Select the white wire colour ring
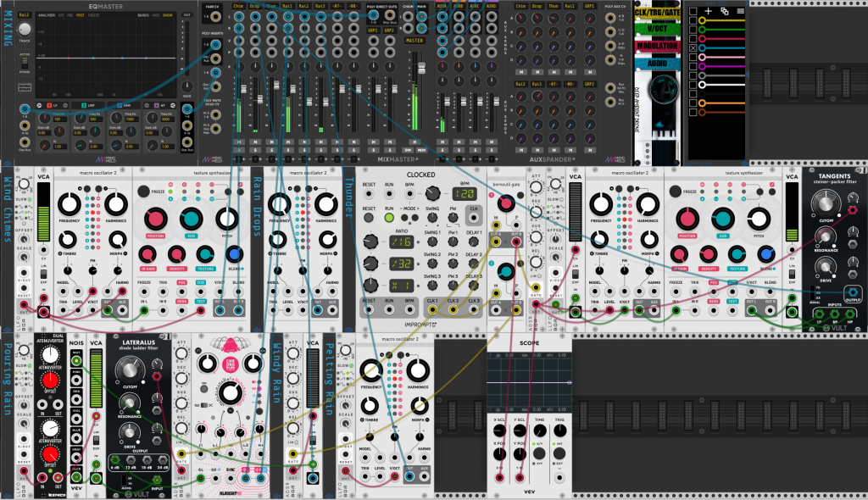The height and width of the screenshot is (500, 868). (x=702, y=85)
